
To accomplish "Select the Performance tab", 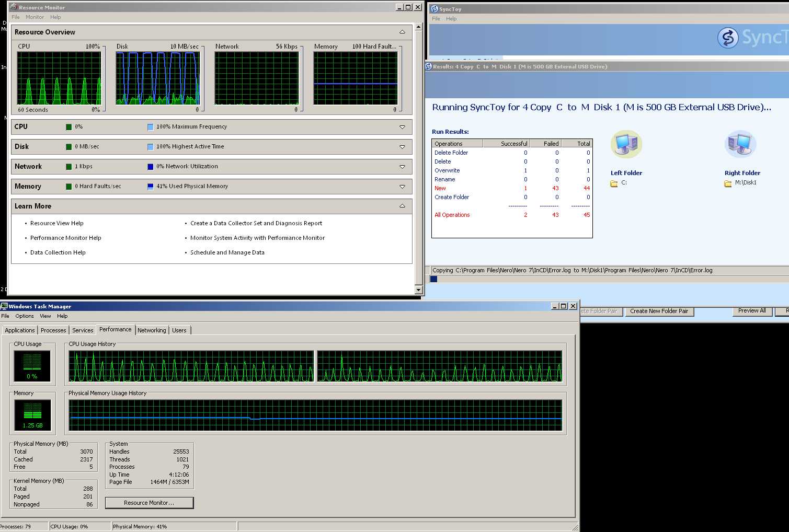I will pyautogui.click(x=116, y=329).
